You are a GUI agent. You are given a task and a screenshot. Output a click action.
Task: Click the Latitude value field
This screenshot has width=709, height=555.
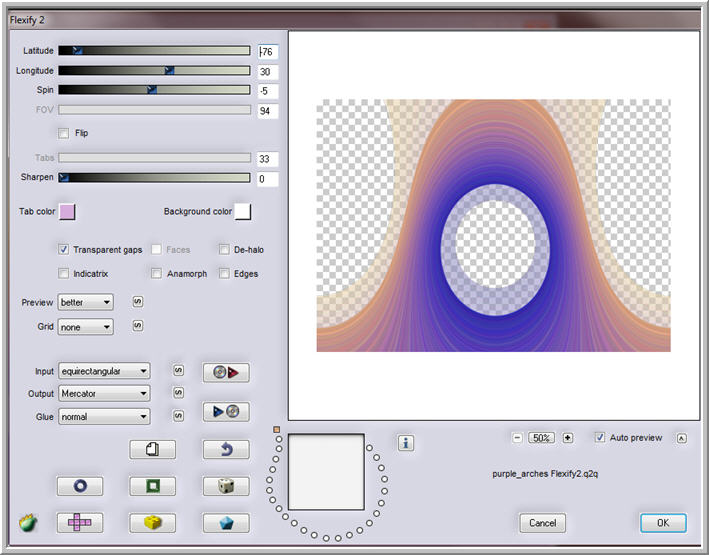click(268, 52)
